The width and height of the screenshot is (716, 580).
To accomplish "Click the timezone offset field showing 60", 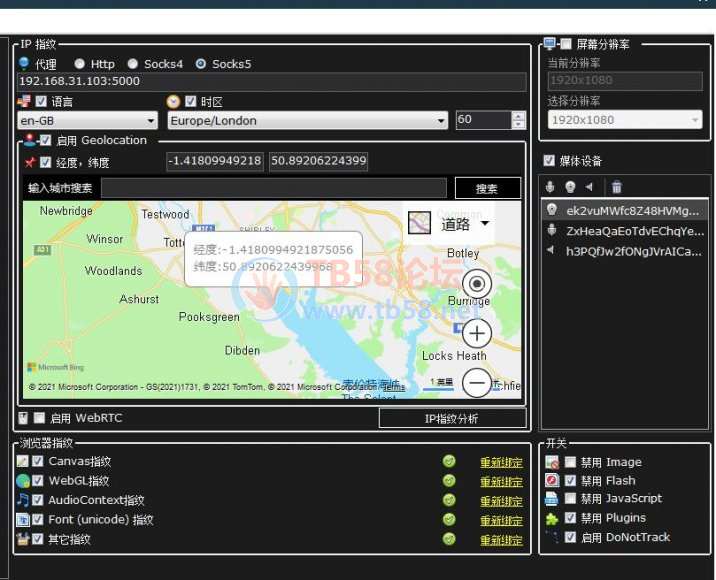I will [x=483, y=120].
